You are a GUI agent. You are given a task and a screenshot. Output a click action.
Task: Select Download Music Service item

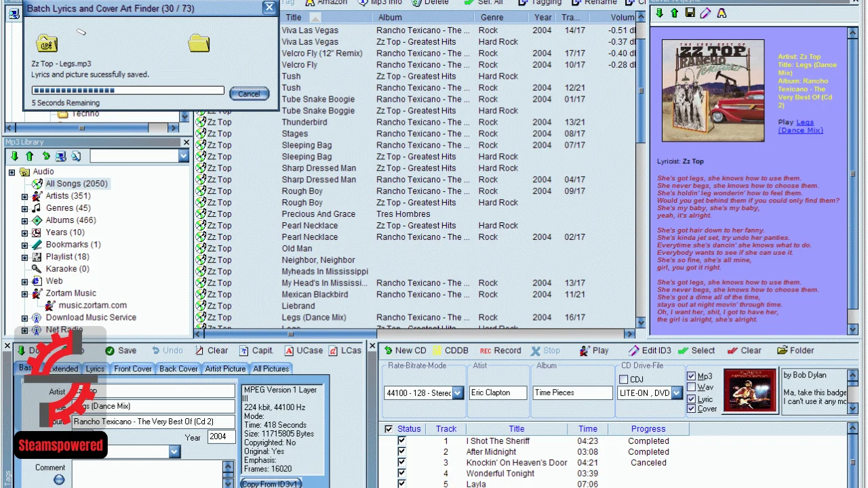91,318
